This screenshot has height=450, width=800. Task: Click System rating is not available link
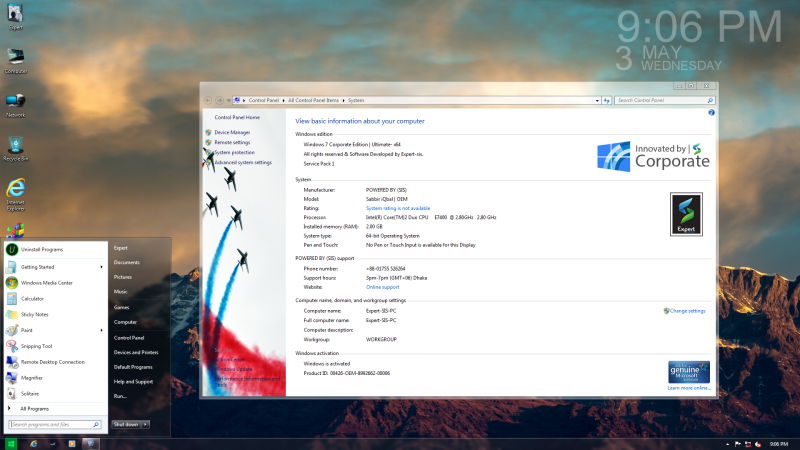pos(398,208)
